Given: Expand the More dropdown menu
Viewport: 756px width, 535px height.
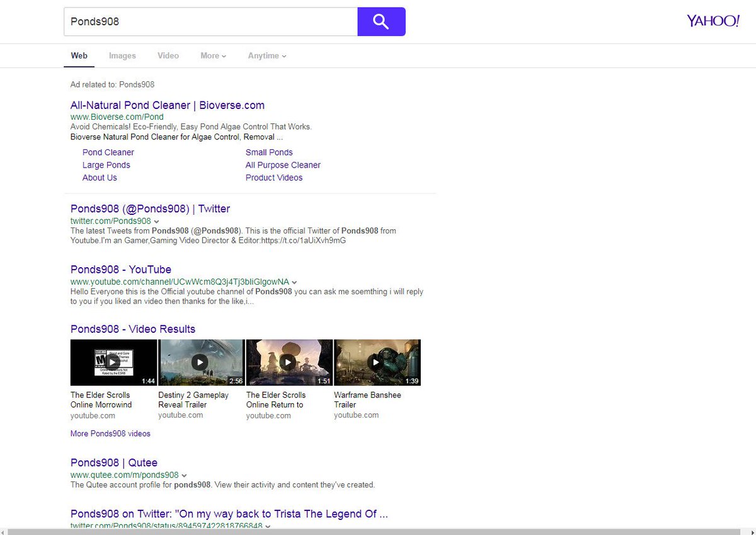Looking at the screenshot, I should coord(214,55).
